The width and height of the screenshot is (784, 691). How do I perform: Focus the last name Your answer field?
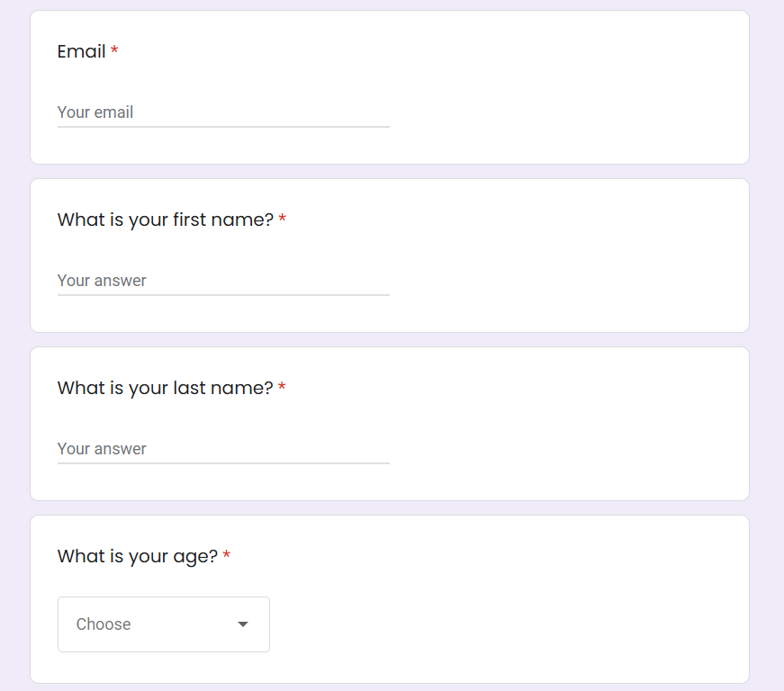click(223, 449)
